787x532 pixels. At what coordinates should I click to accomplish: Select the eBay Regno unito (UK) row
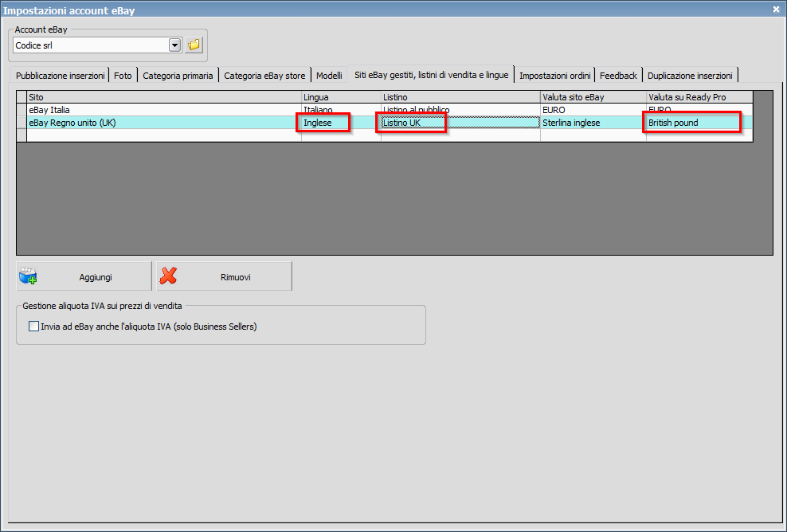point(385,123)
